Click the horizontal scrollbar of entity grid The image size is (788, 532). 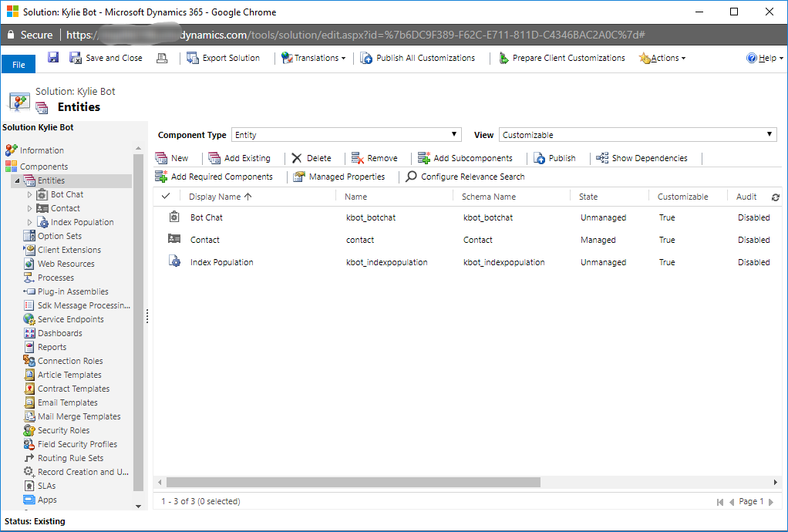353,482
